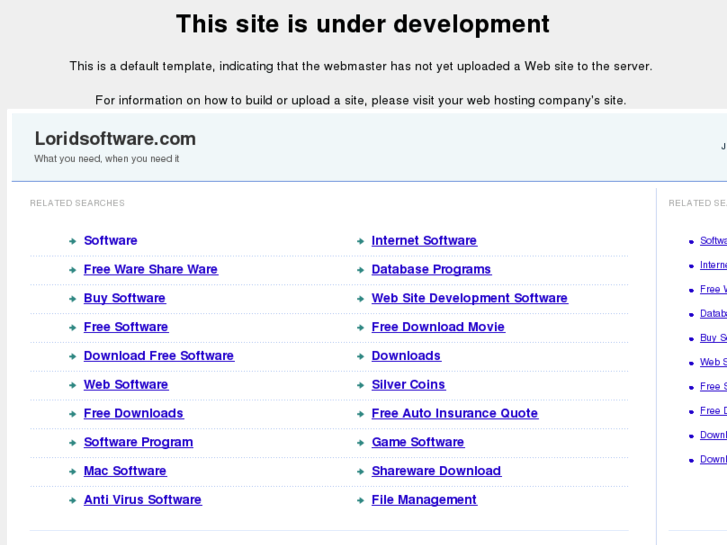Open the Downloads link in second column
The width and height of the screenshot is (727, 545).
click(x=406, y=356)
